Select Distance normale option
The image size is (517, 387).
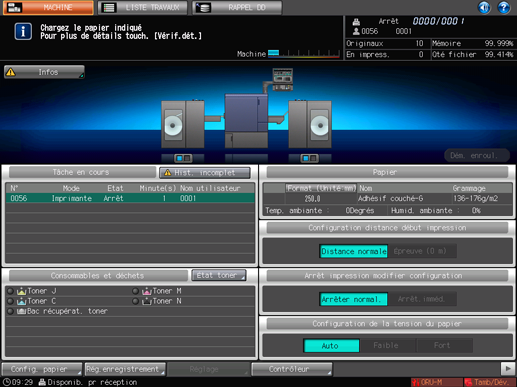pos(354,251)
